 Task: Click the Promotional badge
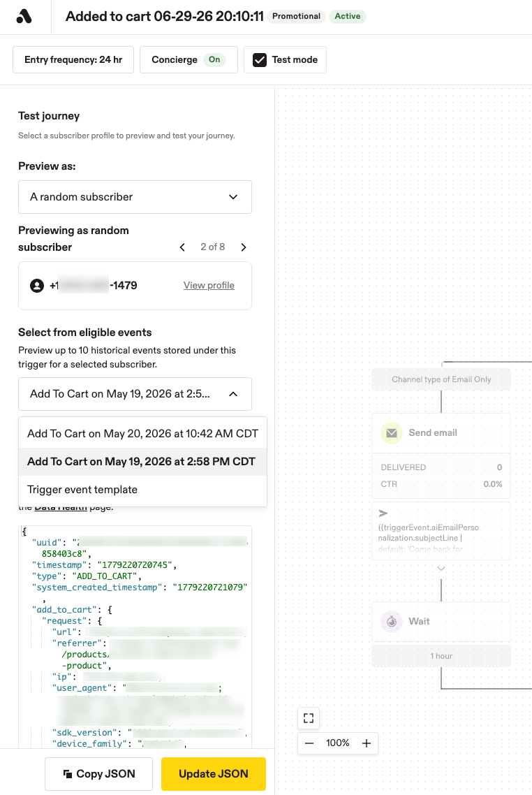pos(297,16)
